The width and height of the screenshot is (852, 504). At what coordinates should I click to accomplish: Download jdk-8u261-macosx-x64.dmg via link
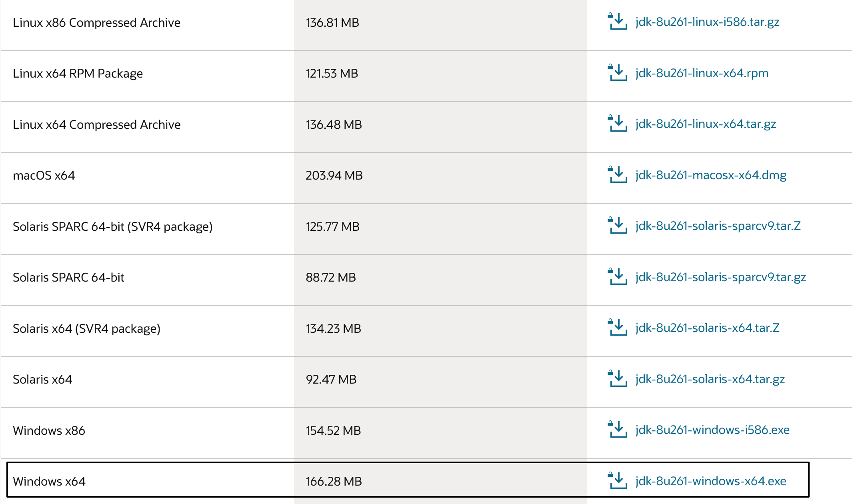[710, 175]
